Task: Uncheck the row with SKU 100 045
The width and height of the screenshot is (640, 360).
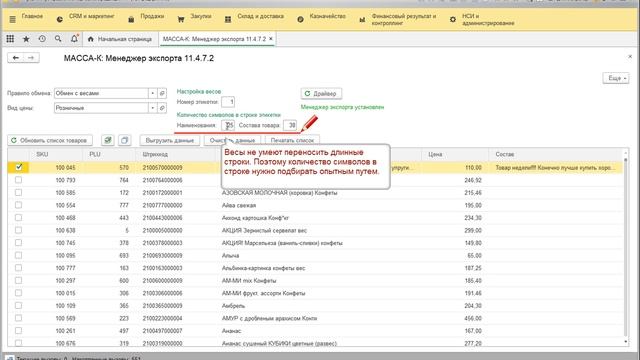Action: [18, 167]
